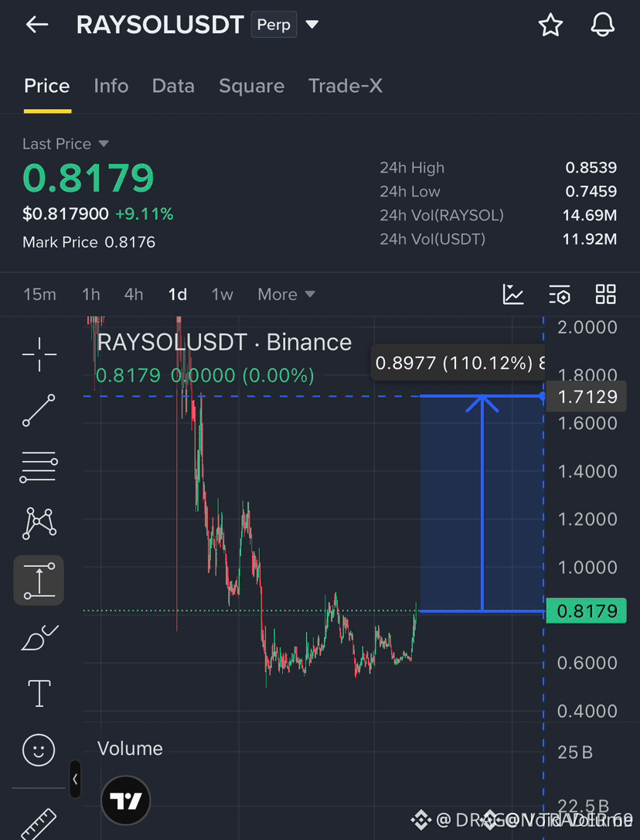
Task: Switch to the Price tab
Action: click(47, 86)
